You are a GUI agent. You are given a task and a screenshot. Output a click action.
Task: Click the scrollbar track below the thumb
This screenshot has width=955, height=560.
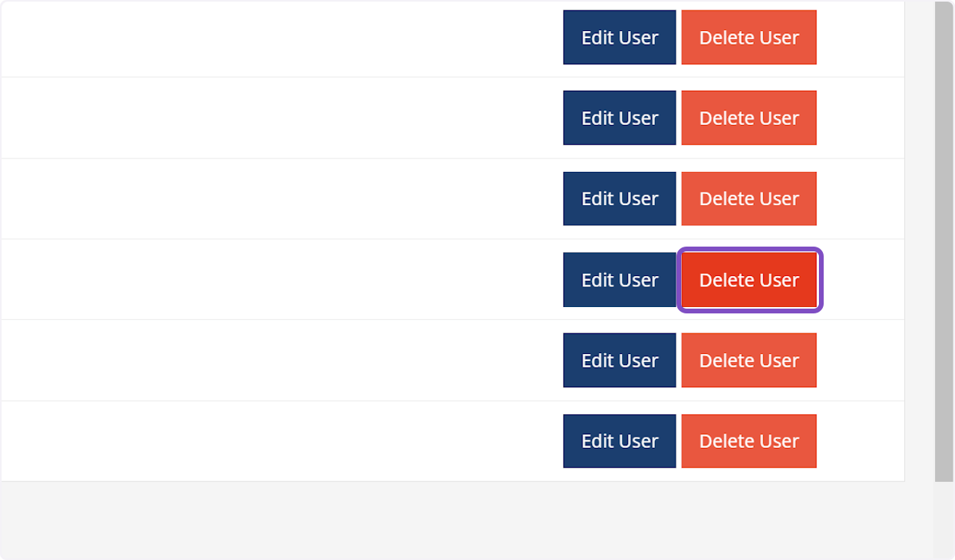[944, 521]
